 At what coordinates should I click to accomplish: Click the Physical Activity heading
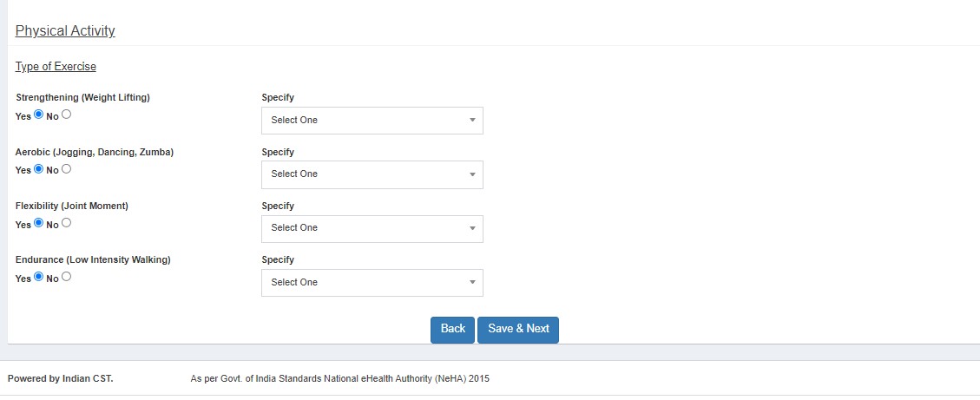[x=65, y=31]
